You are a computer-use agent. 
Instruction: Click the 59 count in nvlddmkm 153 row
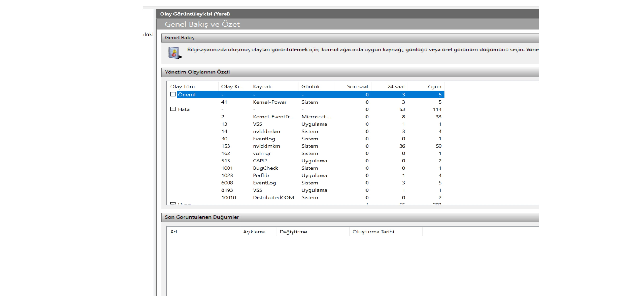click(439, 146)
